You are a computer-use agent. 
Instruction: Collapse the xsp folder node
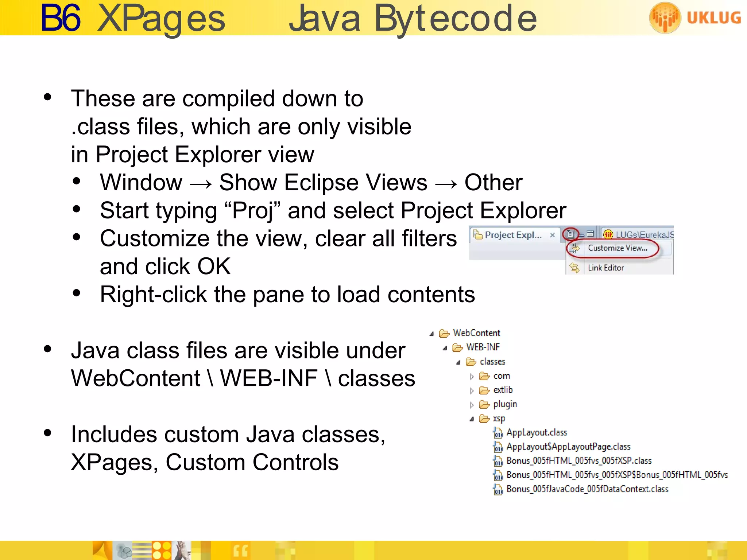point(472,419)
